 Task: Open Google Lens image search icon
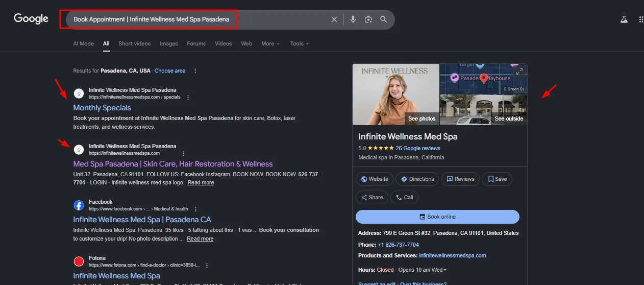(368, 19)
